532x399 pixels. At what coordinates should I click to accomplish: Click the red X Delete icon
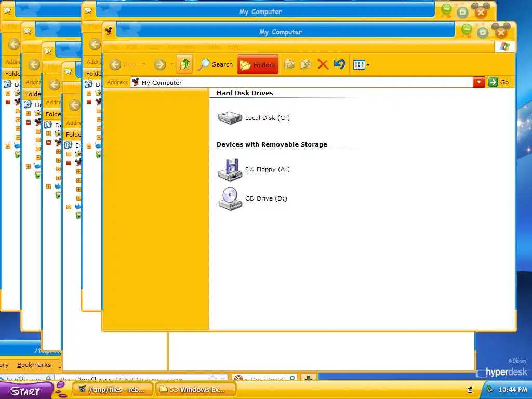323,64
